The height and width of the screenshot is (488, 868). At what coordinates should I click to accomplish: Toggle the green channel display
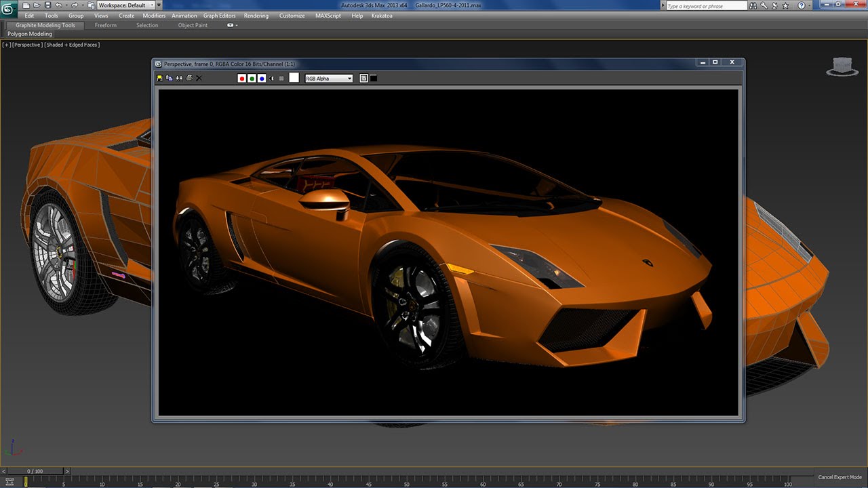pos(252,79)
